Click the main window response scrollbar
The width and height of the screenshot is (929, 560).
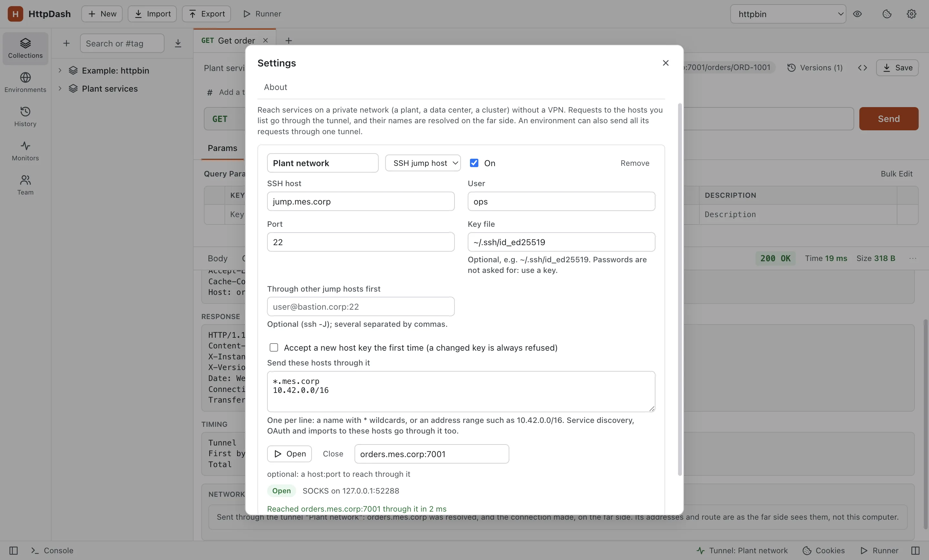pyautogui.click(x=925, y=424)
